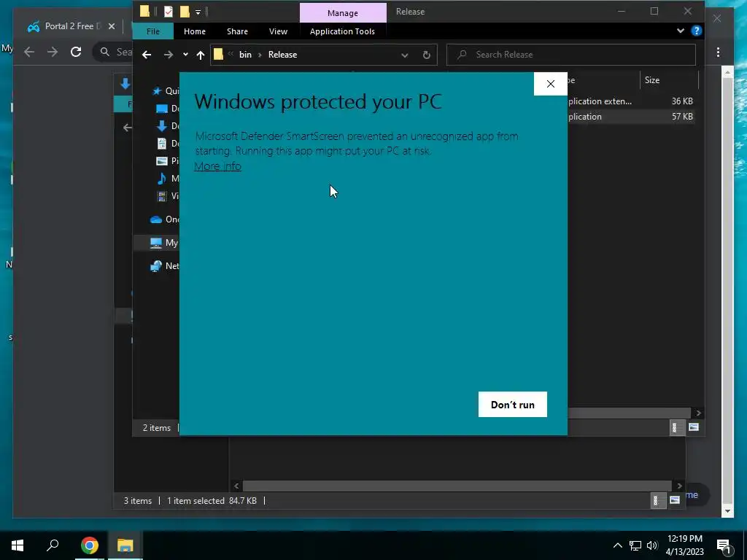
Task: Go forward in the browser
Action: point(53,52)
